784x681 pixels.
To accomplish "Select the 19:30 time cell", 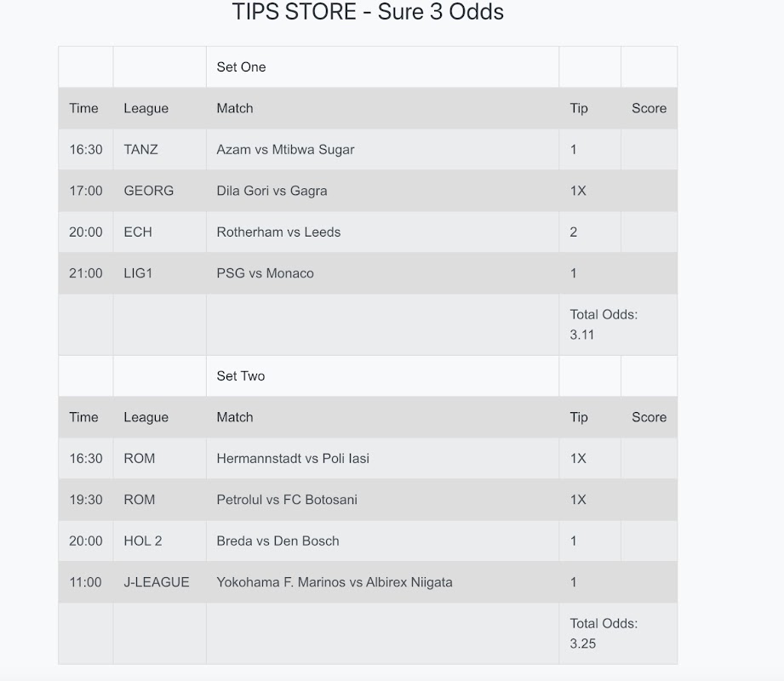I will pyautogui.click(x=85, y=500).
